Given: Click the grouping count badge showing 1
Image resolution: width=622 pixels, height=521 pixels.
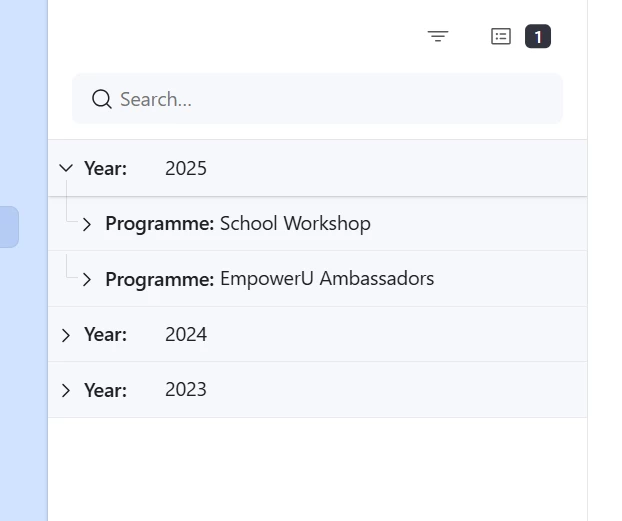Looking at the screenshot, I should 538,37.
